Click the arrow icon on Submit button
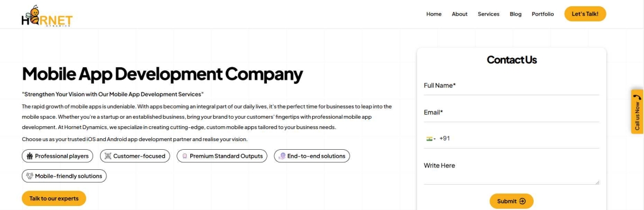 pyautogui.click(x=523, y=201)
